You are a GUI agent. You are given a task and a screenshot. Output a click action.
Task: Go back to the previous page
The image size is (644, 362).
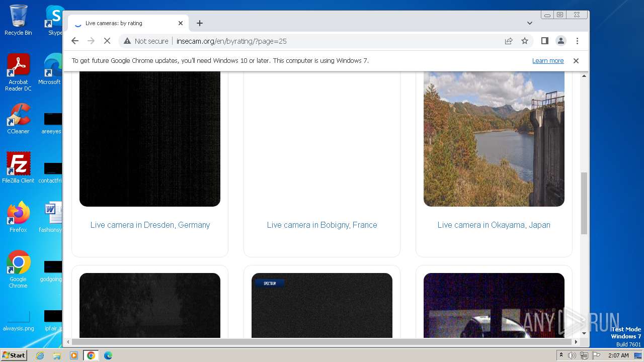(x=75, y=41)
